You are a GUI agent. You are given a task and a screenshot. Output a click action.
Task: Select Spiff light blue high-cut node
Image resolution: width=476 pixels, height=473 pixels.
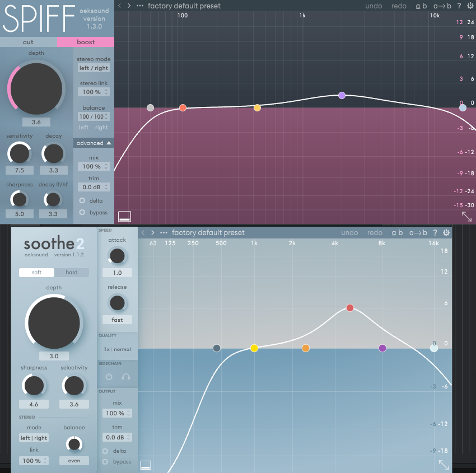pos(463,107)
